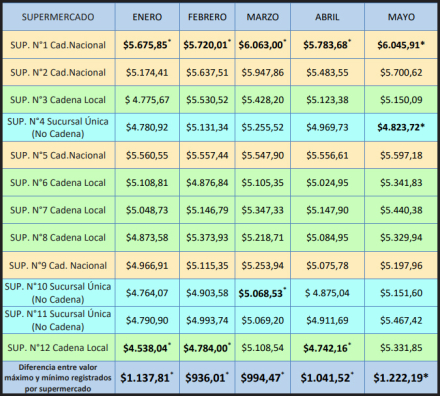Click the value $4.966,91
Viewport: 440px width, 396px height.
[147, 265]
